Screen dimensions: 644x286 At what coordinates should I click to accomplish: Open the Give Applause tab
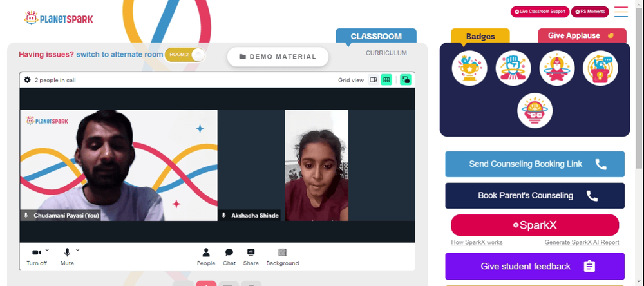[582, 36]
